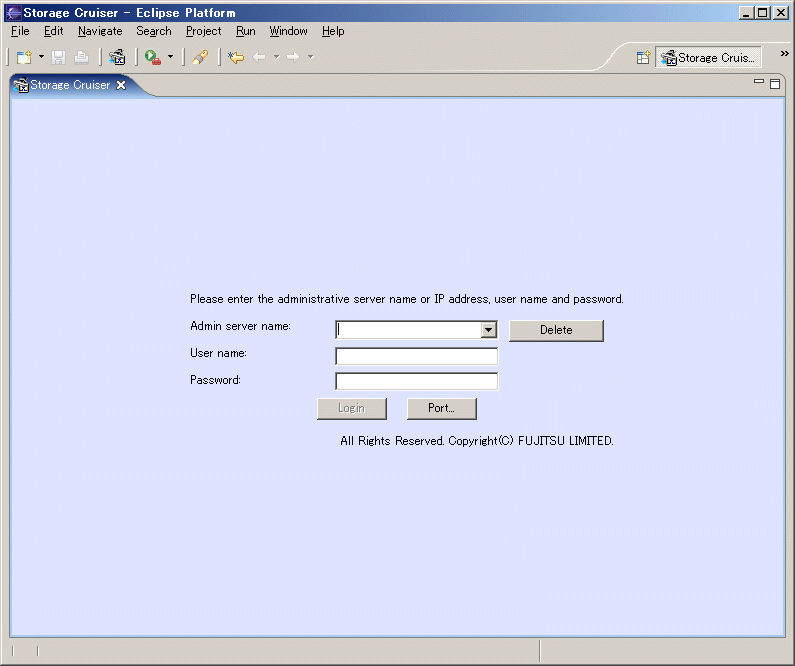Click the Open Perspective icon
795x666 pixels.
tap(643, 58)
